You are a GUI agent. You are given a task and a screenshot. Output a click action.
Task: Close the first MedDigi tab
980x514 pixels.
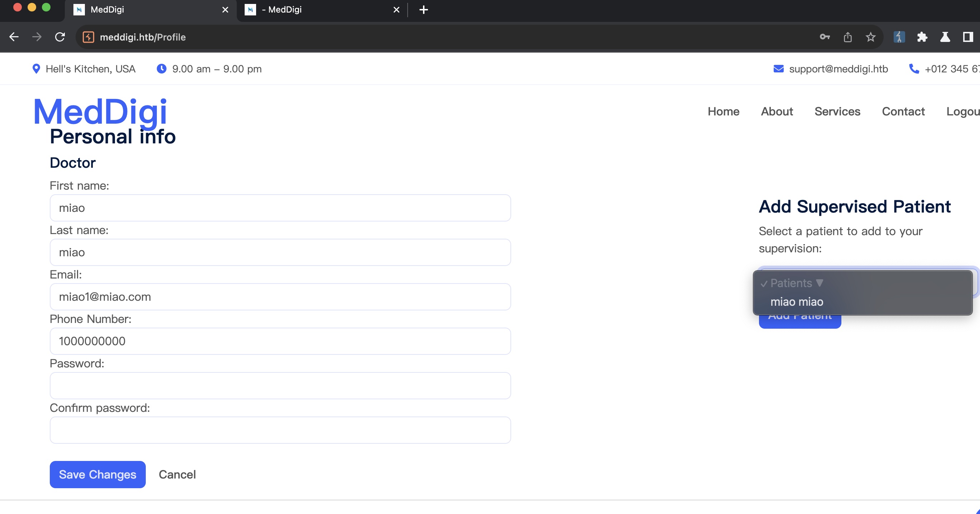click(225, 10)
